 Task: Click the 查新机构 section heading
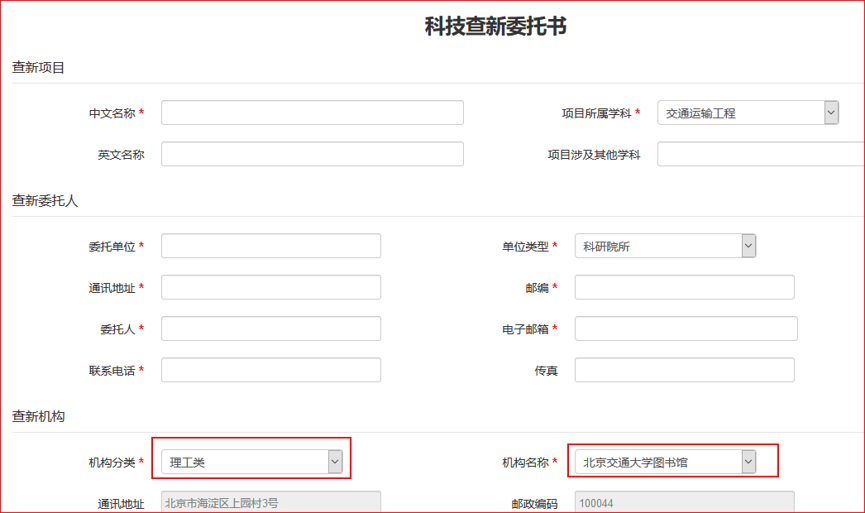[38, 415]
